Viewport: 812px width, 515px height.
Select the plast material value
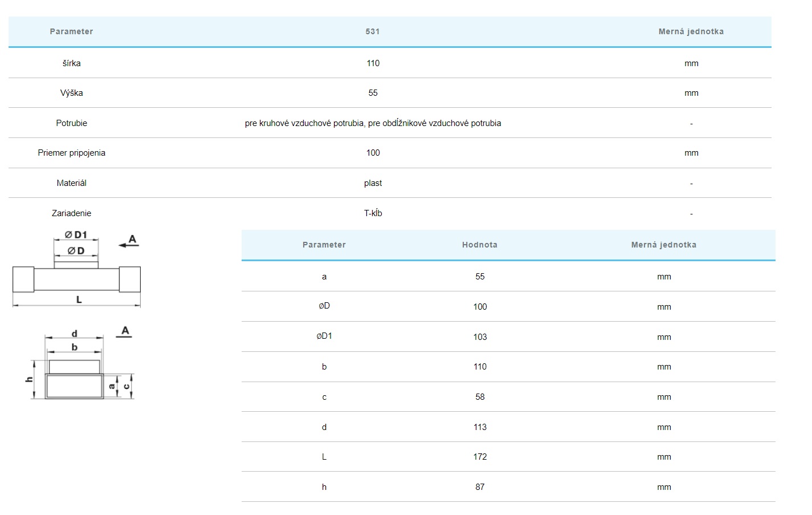coord(373,183)
